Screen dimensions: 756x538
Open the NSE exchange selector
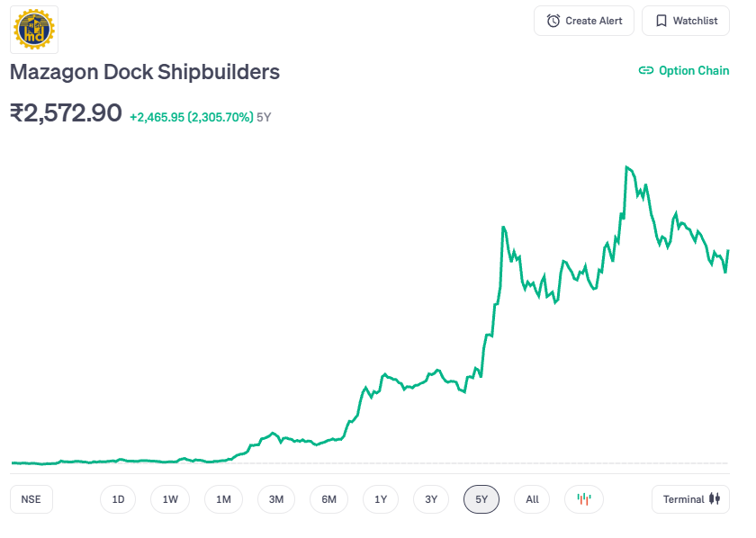31,499
